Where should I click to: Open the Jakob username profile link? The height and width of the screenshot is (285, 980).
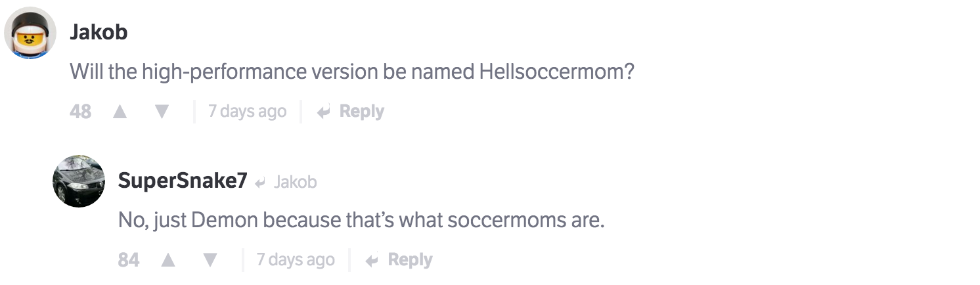click(x=99, y=32)
